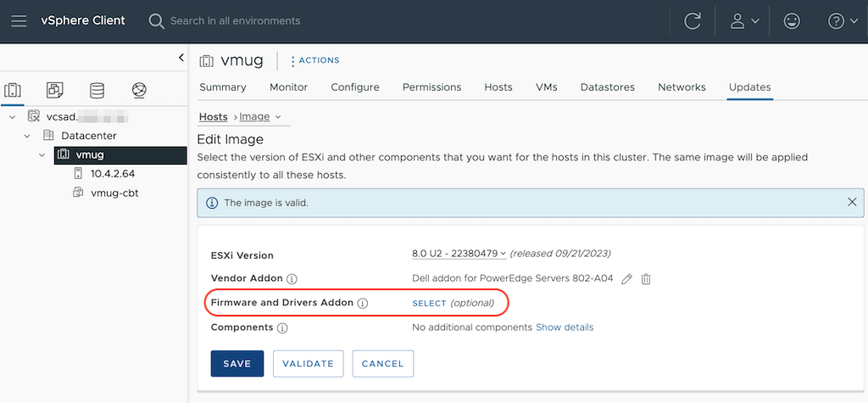Open the smiley feedback icon
The height and width of the screenshot is (403, 868).
pyautogui.click(x=792, y=21)
